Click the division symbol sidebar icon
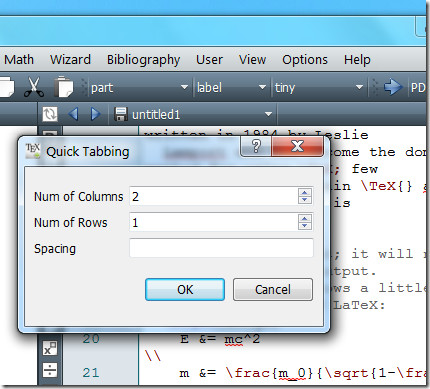Viewport: 430px width, 389px height. [x=50, y=370]
